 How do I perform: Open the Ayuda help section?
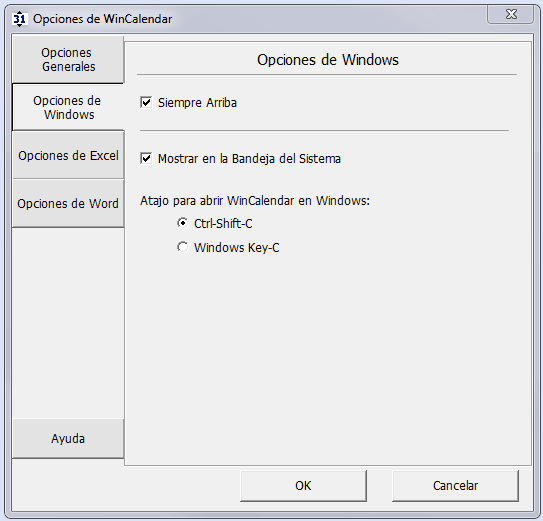pyautogui.click(x=68, y=439)
